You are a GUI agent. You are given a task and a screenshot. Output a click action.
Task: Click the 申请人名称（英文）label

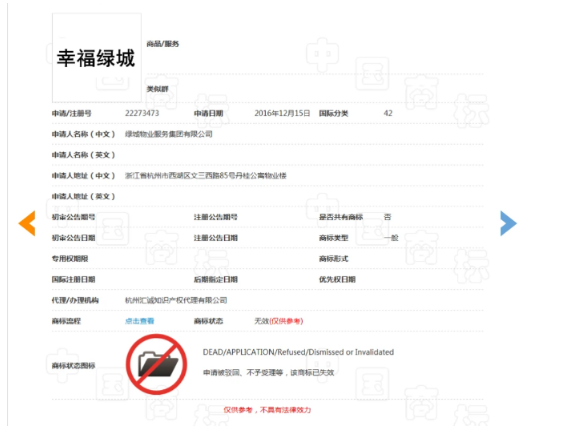click(84, 155)
